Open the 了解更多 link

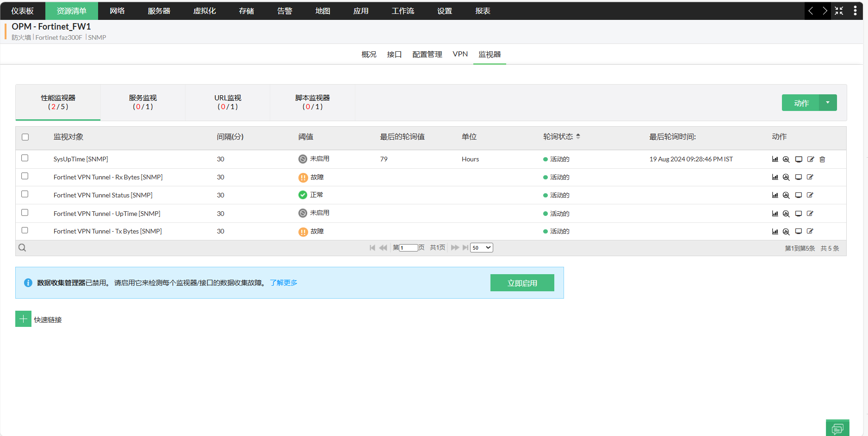point(284,283)
